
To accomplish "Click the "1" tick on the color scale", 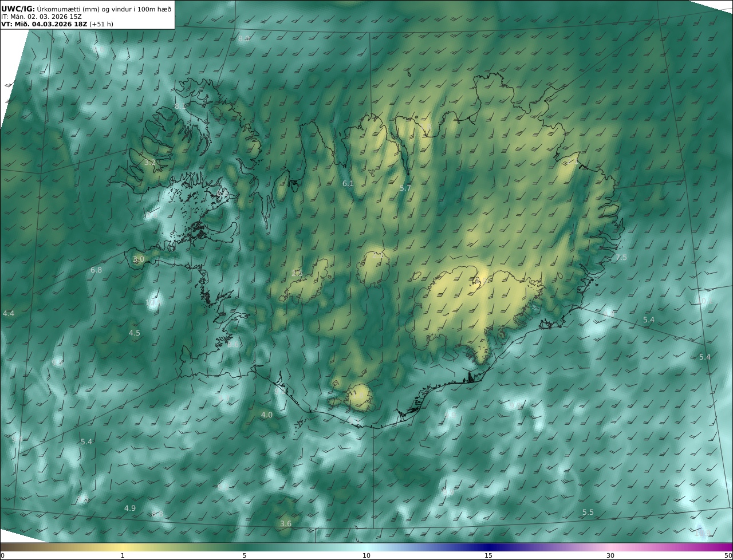I will point(123,555).
